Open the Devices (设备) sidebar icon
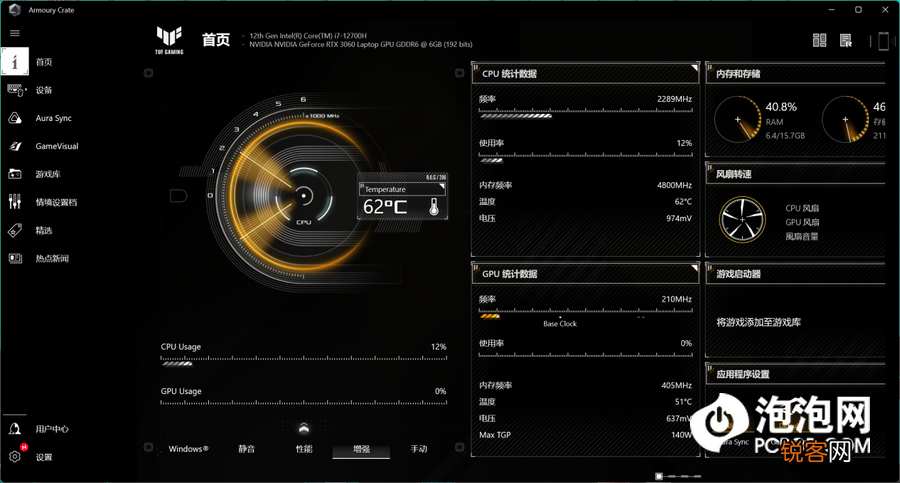The image size is (900, 483). click(x=16, y=90)
